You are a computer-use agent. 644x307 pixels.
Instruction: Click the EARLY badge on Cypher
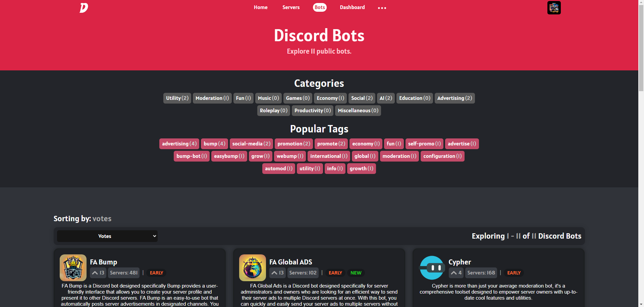point(514,273)
